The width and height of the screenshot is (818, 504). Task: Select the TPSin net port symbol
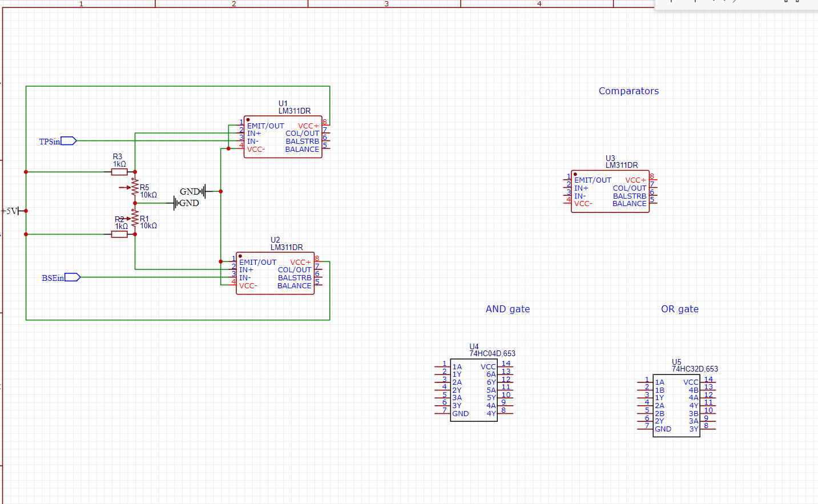pyautogui.click(x=68, y=141)
